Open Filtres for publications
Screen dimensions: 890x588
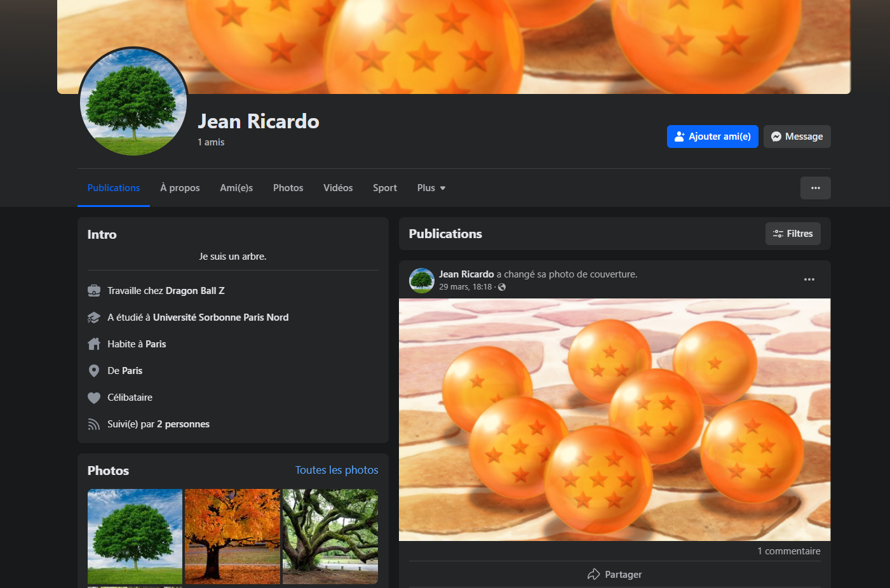tap(792, 234)
